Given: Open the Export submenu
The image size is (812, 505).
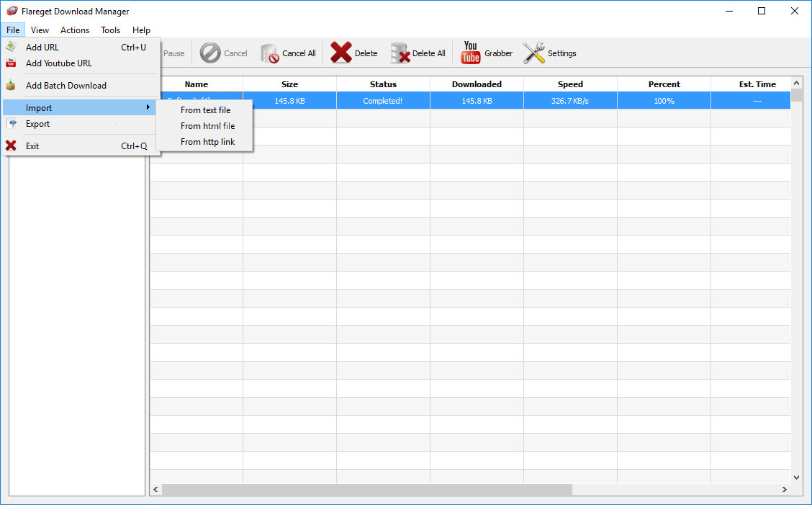Looking at the screenshot, I should click(x=80, y=124).
